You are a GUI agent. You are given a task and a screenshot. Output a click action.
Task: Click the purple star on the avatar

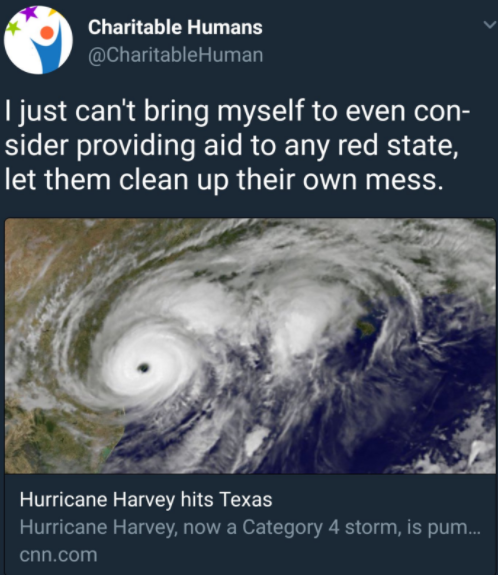pos(29,13)
